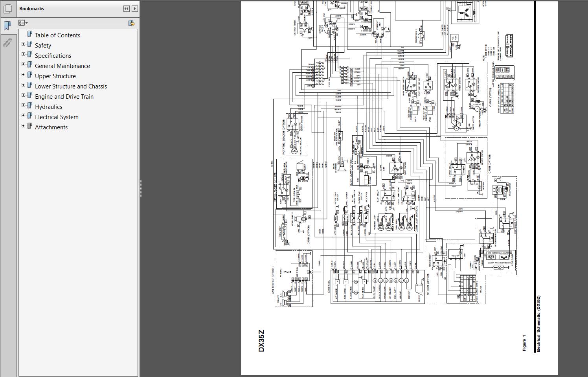Screen dimensions: 588x377
Task: Jump to Upper Structure bookmark label
Action: click(x=55, y=76)
